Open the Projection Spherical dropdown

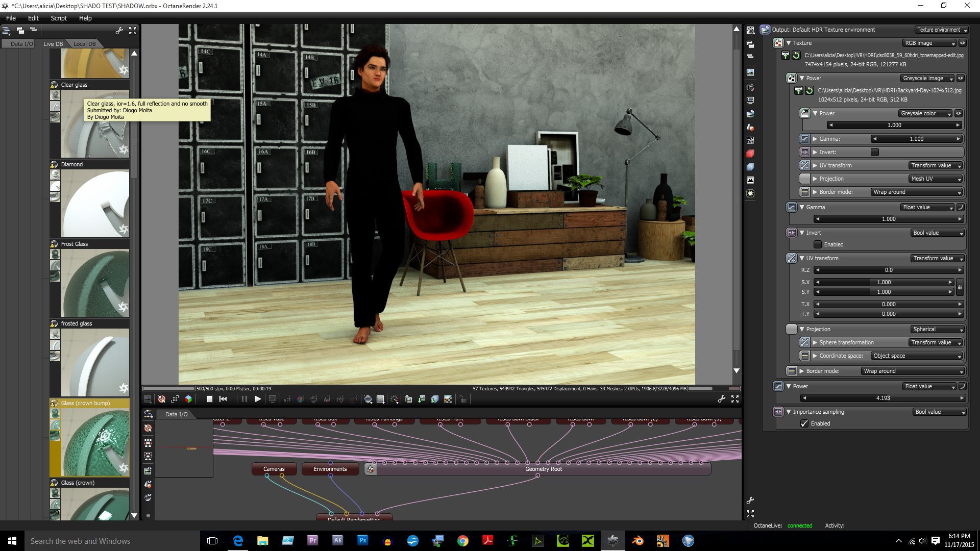(938, 330)
